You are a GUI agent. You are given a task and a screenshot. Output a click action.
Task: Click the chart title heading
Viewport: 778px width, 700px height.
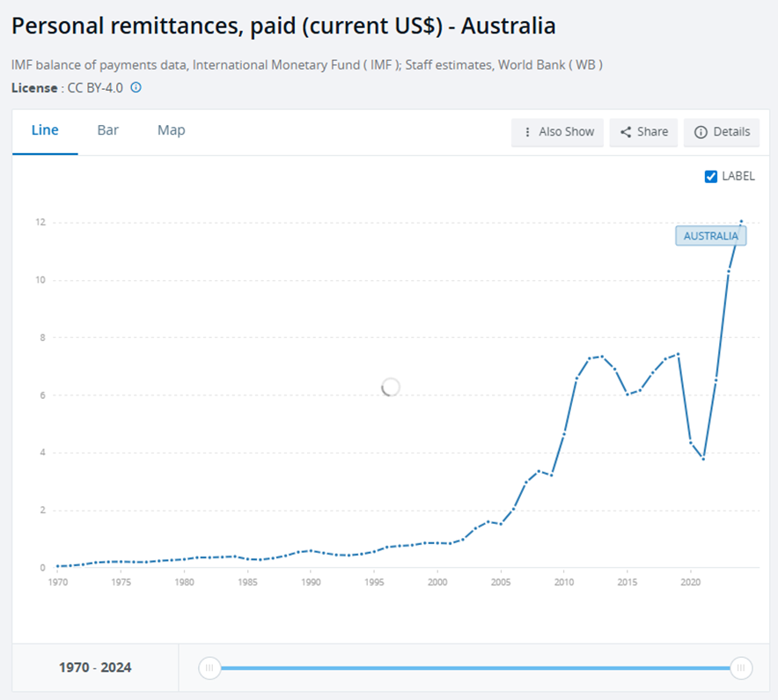click(x=283, y=26)
